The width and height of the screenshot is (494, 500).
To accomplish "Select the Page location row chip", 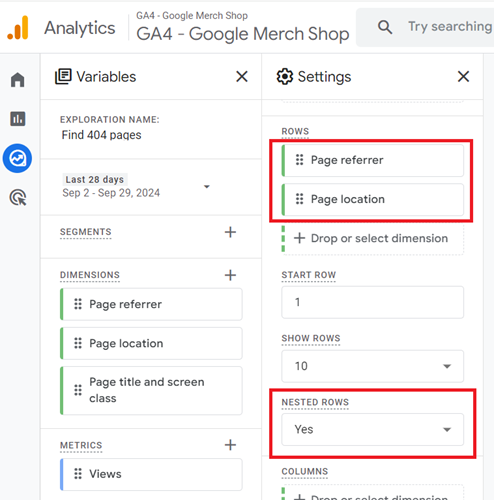I will [373, 199].
